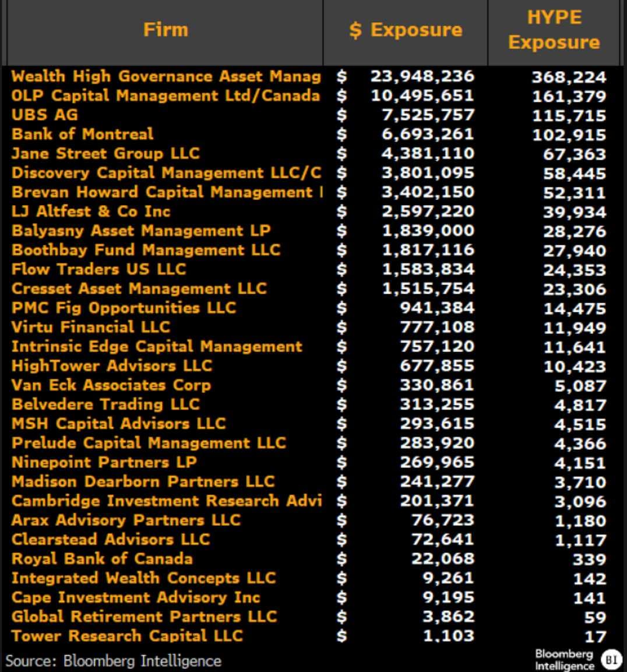Click the 76,723 exposure value
Viewport: 627px width, 672px height.
coord(443,520)
